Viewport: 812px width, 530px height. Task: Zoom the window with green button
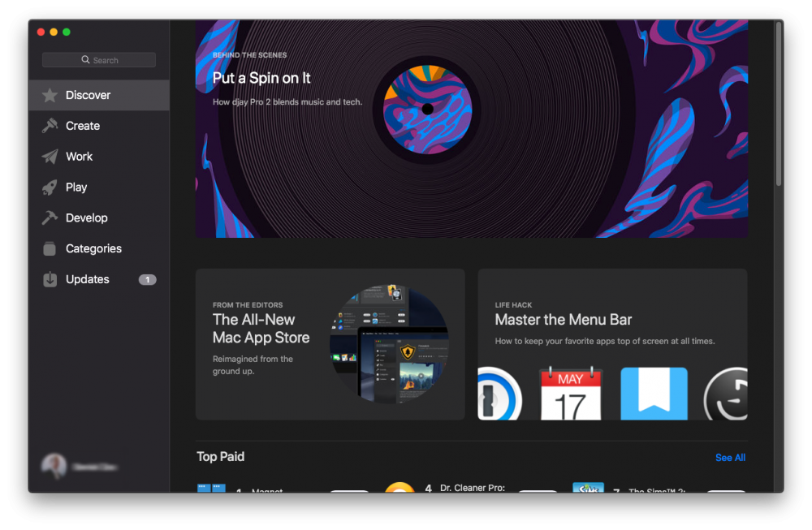(67, 32)
